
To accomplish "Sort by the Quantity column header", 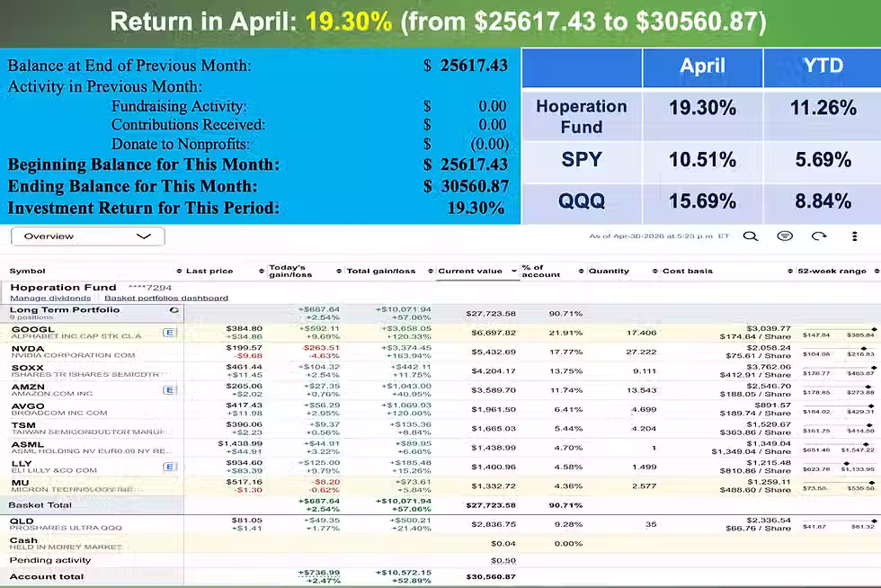I will tap(609, 271).
